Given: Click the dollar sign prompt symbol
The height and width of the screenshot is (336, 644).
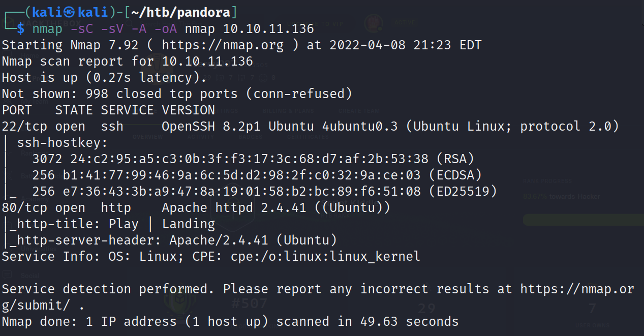Looking at the screenshot, I should tap(20, 28).
